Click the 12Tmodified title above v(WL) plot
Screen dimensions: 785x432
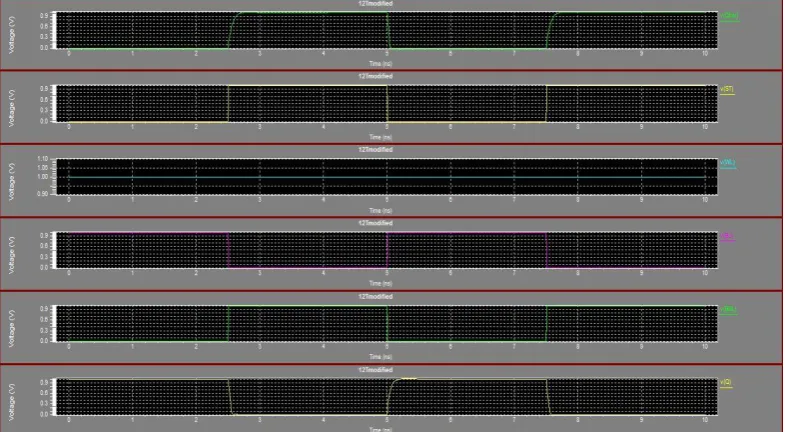pyautogui.click(x=375, y=150)
